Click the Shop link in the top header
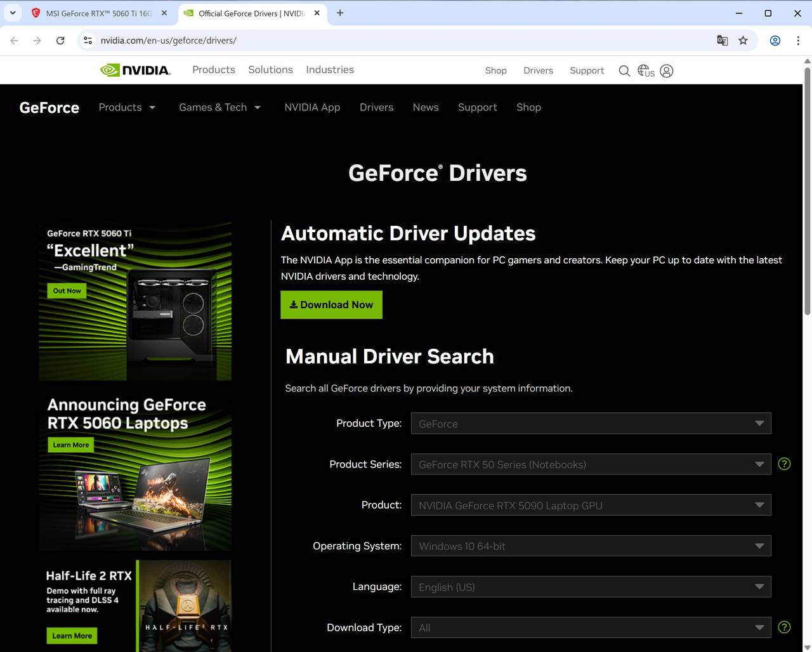 click(496, 70)
